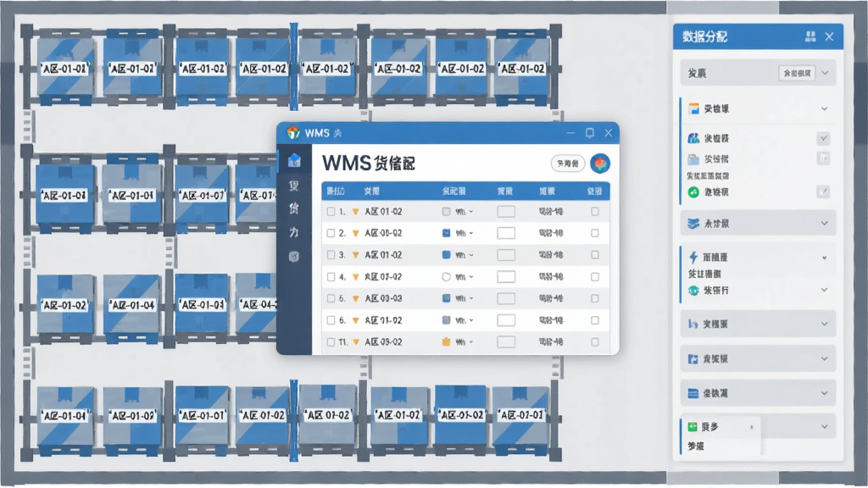Viewport: 868px width, 488px height.
Task: Select the 方 item in the WMS sidebar
Action: pos(294,232)
